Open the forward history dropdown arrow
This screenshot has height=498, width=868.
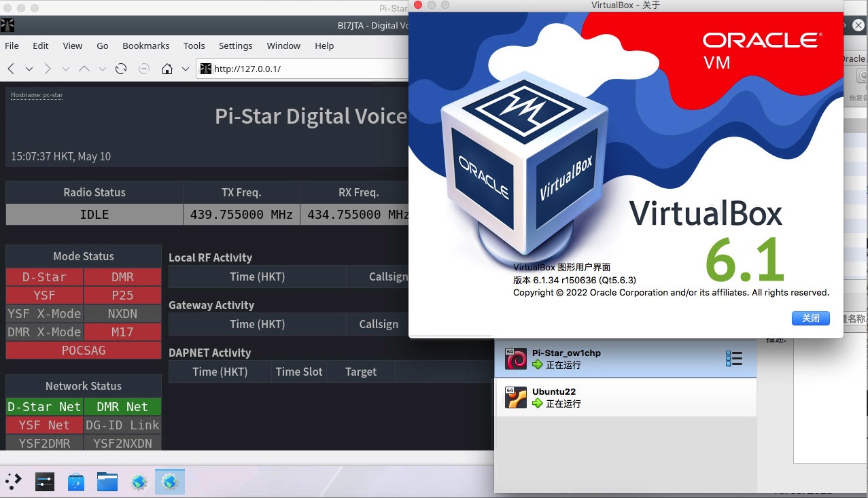pyautogui.click(x=66, y=69)
